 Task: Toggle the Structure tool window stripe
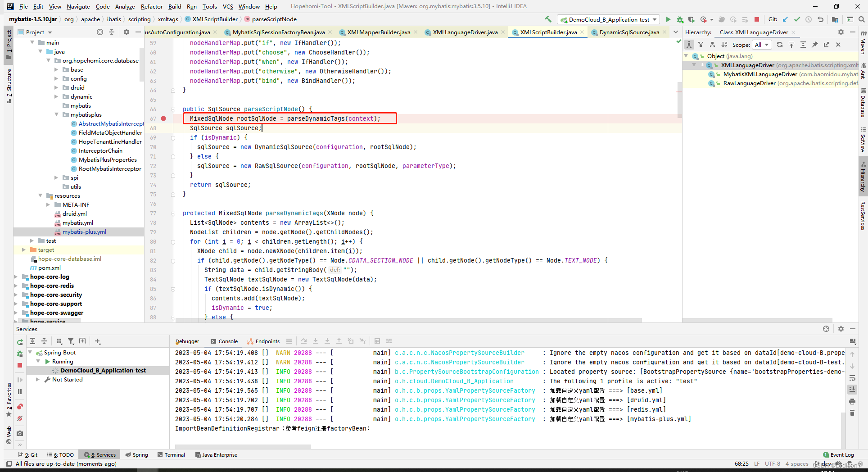point(9,86)
